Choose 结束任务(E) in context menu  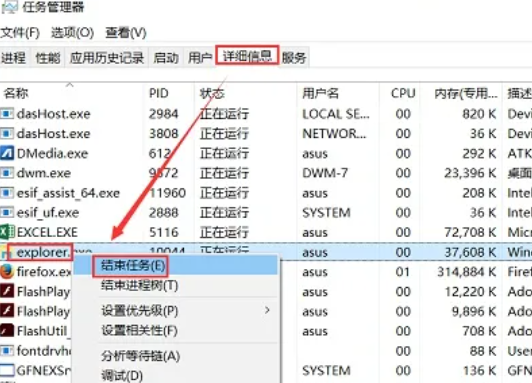pyautogui.click(x=175, y=266)
